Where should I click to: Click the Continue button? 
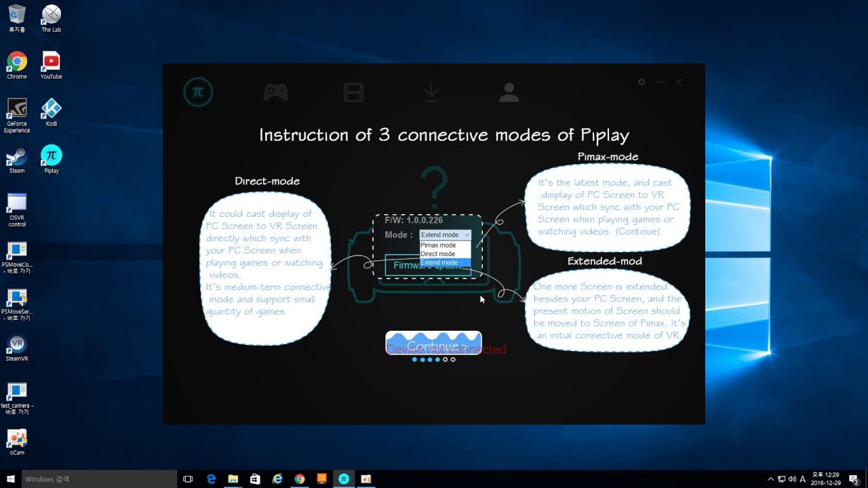click(433, 343)
